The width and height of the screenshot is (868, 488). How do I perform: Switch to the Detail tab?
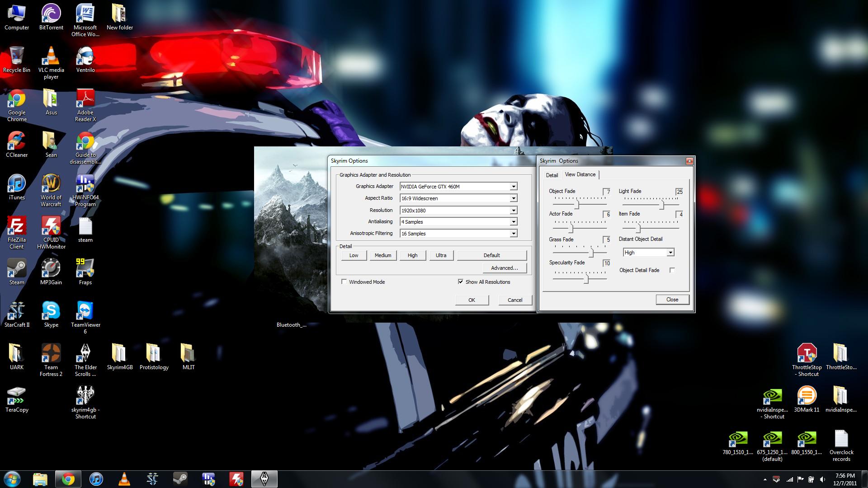(x=552, y=175)
